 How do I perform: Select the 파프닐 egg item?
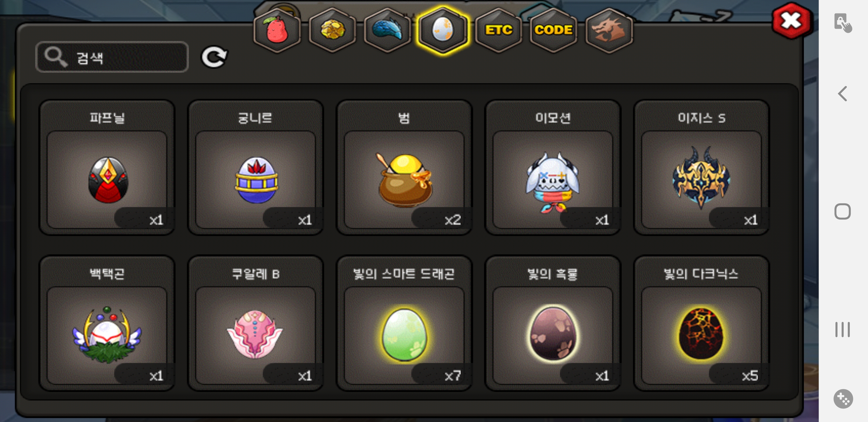(107, 167)
